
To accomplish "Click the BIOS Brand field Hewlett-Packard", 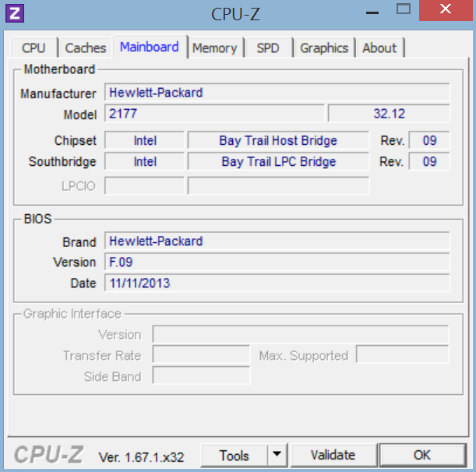I will (277, 241).
